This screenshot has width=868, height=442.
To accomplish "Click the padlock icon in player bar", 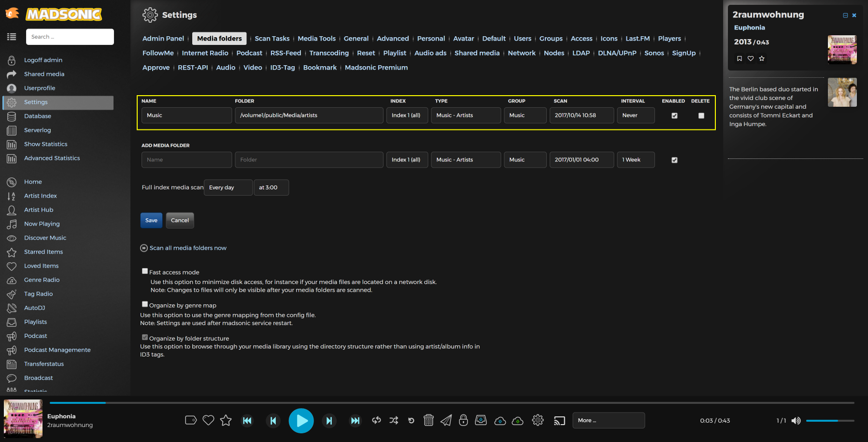I will [463, 420].
